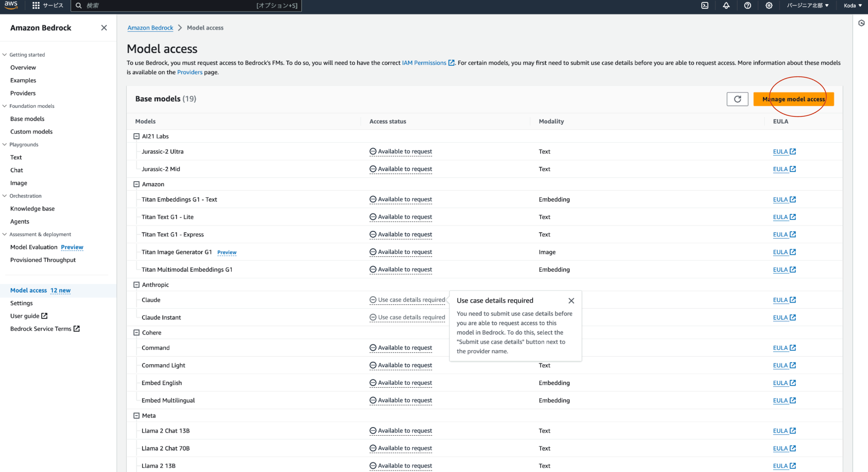Open the IAM Permissions link
The width and height of the screenshot is (868, 472).
[x=424, y=63]
